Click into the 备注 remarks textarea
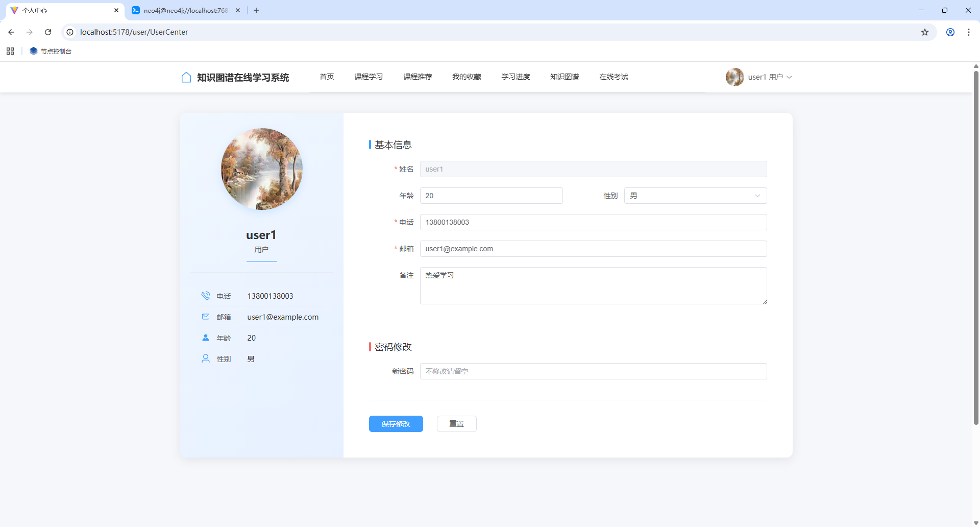The height and width of the screenshot is (527, 980). tap(593, 285)
